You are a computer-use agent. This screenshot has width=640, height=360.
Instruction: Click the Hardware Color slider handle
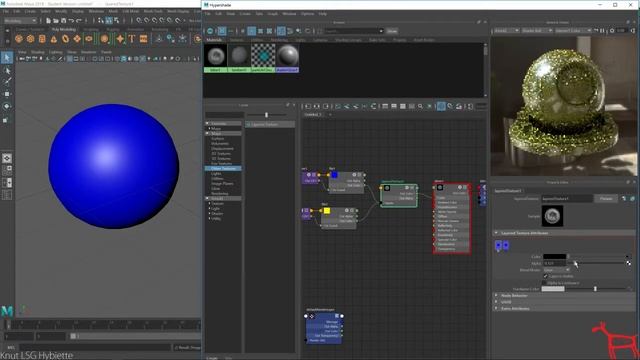tap(595, 289)
